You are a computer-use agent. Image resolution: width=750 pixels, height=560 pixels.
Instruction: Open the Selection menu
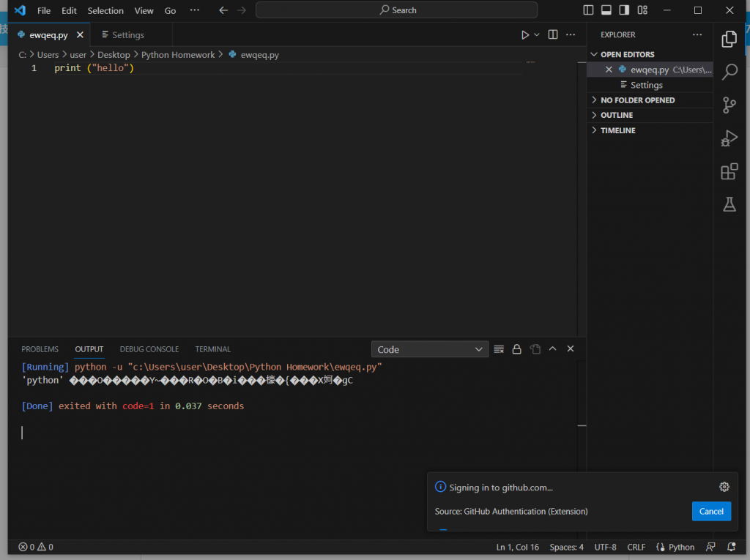coord(105,10)
